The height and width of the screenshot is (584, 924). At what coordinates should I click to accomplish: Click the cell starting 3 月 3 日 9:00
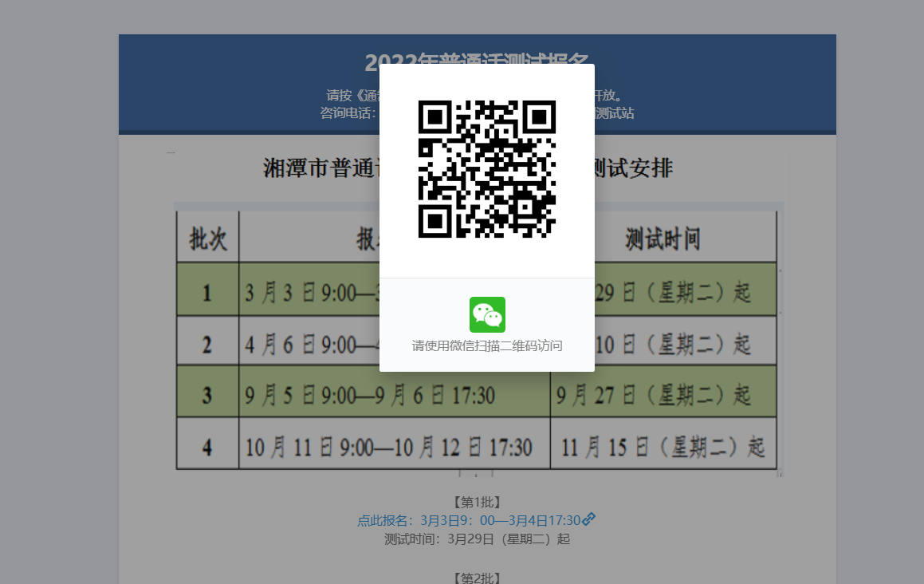pos(309,290)
